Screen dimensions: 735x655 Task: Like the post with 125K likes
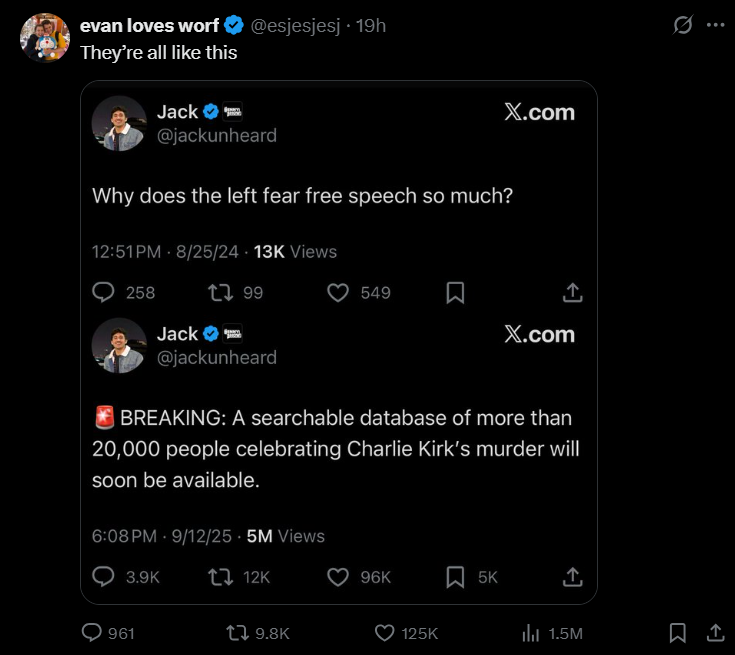pyautogui.click(x=385, y=633)
